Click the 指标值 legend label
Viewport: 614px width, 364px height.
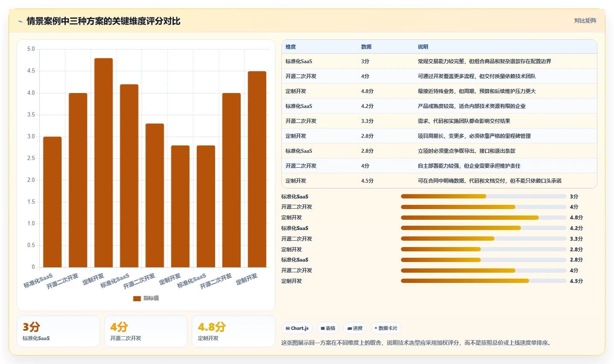[x=151, y=298]
